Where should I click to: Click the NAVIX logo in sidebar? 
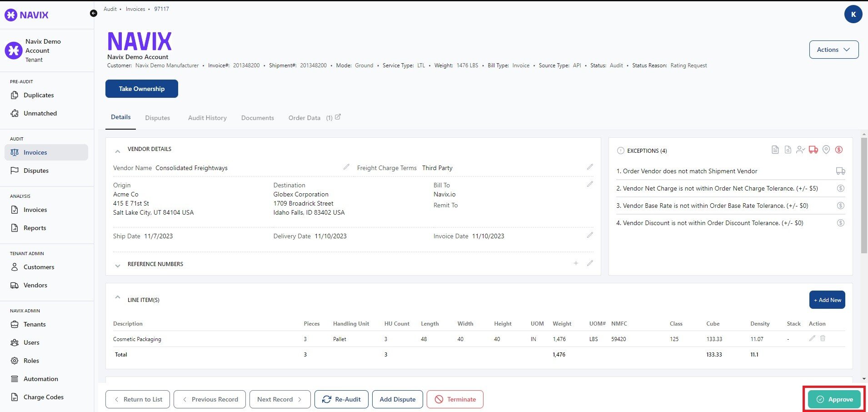(26, 15)
